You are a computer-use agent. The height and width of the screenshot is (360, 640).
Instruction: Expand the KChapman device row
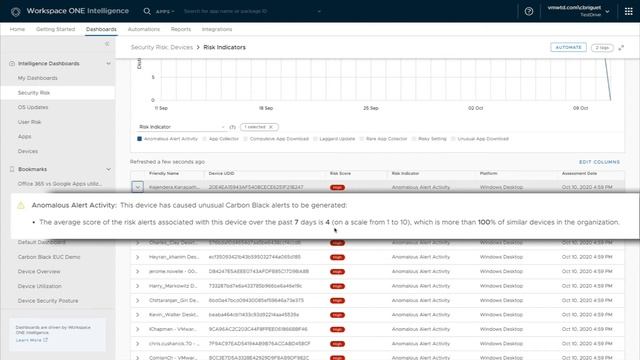[138, 329]
